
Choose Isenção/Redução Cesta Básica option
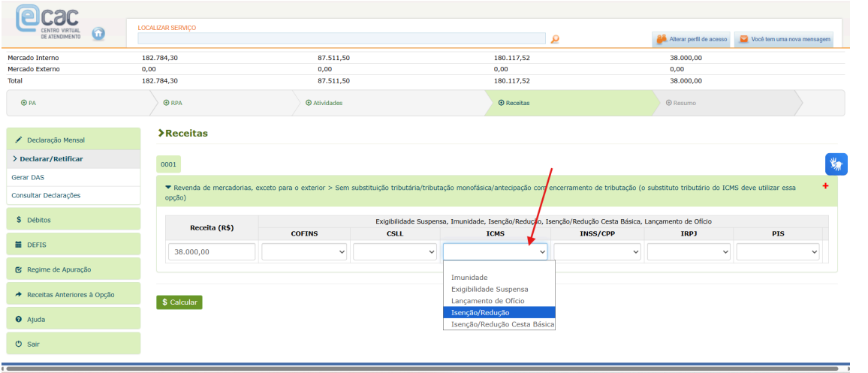pyautogui.click(x=499, y=323)
